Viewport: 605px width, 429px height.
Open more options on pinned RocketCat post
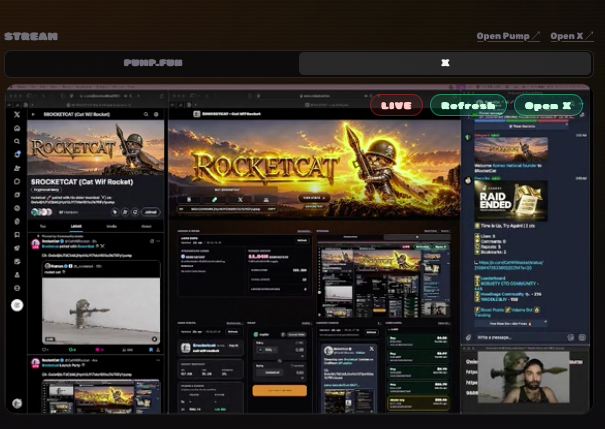point(158,241)
